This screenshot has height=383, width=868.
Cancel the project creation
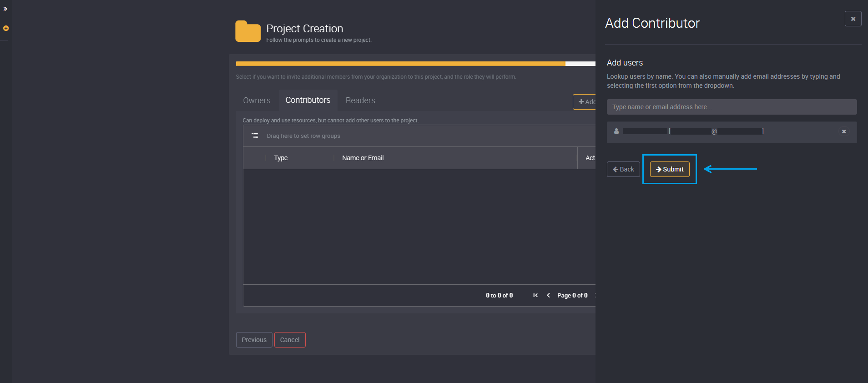click(x=290, y=340)
